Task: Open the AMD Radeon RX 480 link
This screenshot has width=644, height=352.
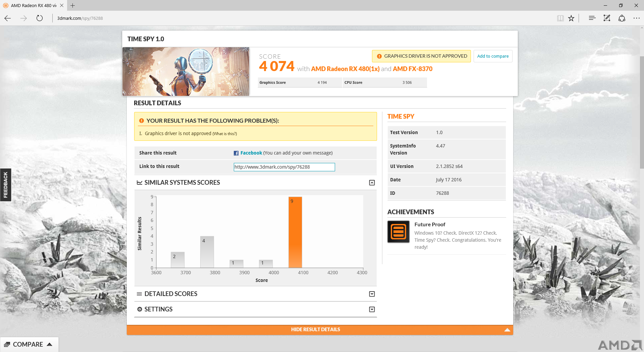Action: click(345, 69)
